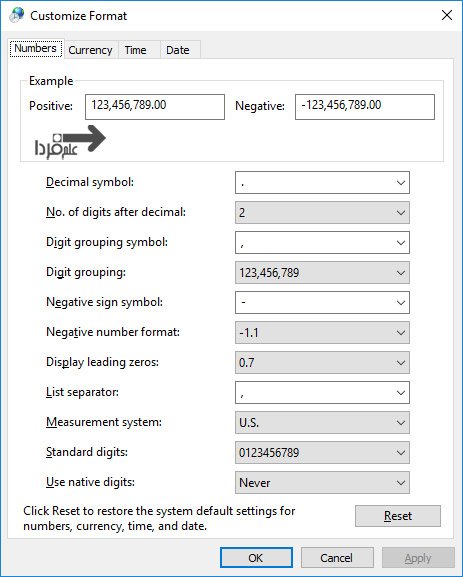The image size is (463, 577).
Task: Click the Apply button
Action: coord(418,558)
